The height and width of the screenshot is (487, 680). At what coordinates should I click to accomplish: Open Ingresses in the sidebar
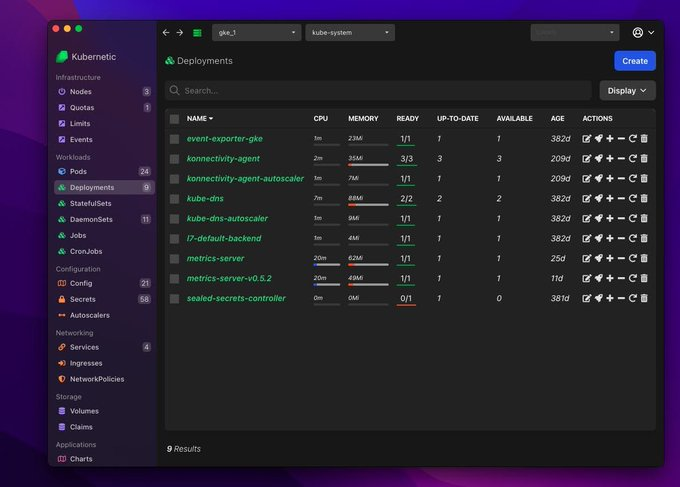[104, 363]
